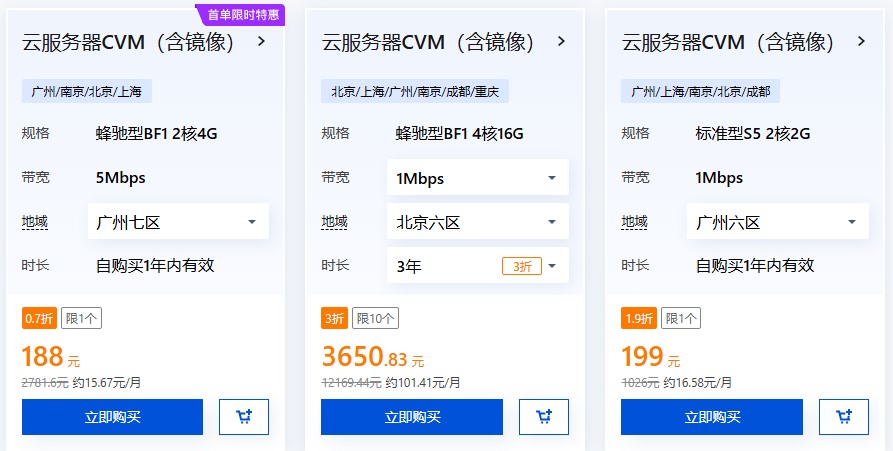The image size is (893, 451).
Task: Click the 约15.67元/月 monthly price
Action: coord(106,383)
